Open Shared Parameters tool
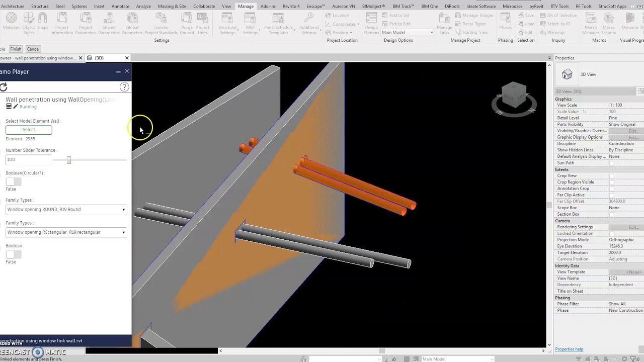644x362 pixels. (109, 24)
